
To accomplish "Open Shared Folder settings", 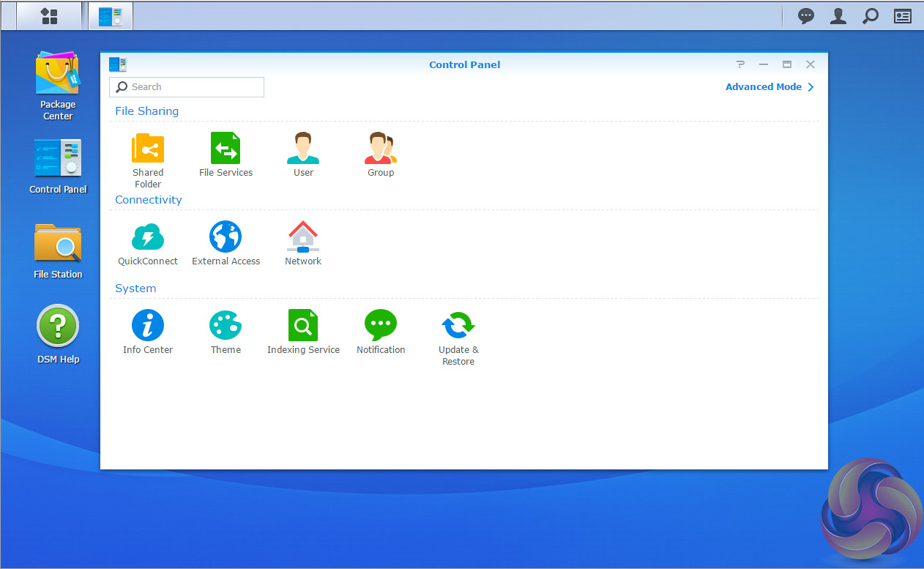I will 148,160.
